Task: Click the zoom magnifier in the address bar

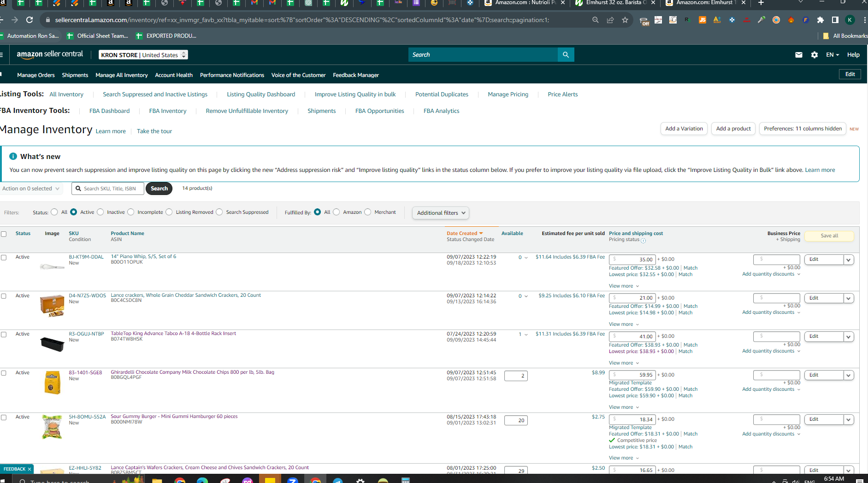Action: point(596,20)
